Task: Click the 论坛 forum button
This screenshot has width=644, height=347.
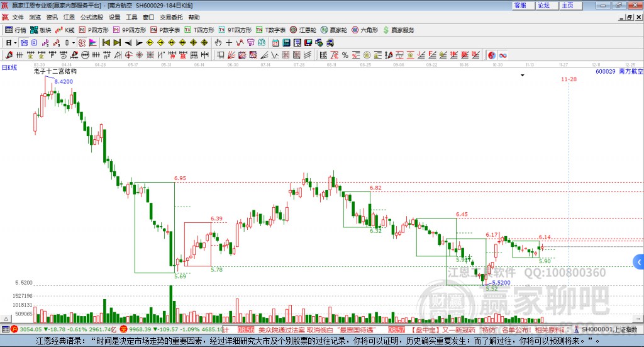Action: [x=547, y=5]
